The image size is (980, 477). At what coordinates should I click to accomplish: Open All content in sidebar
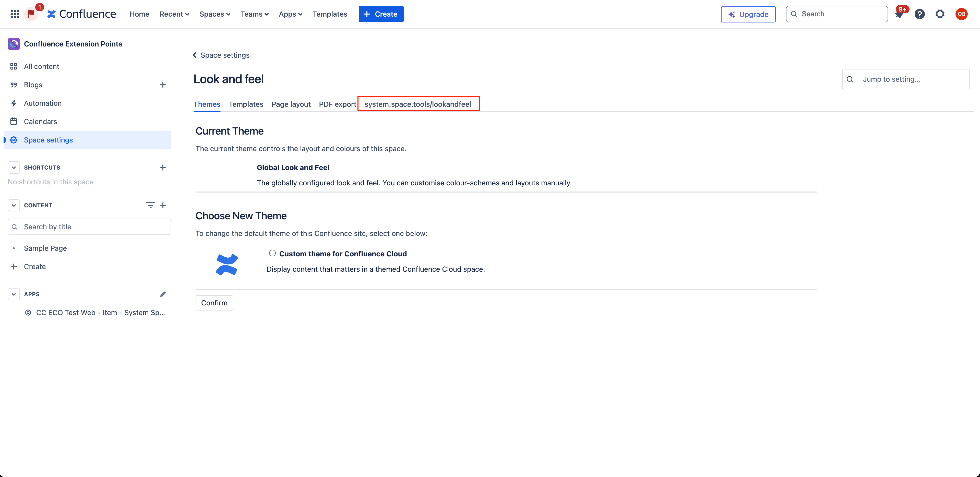click(87, 67)
